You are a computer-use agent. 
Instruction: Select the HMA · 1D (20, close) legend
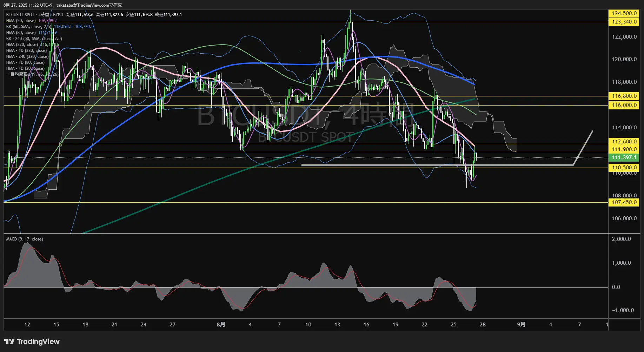click(x=25, y=68)
